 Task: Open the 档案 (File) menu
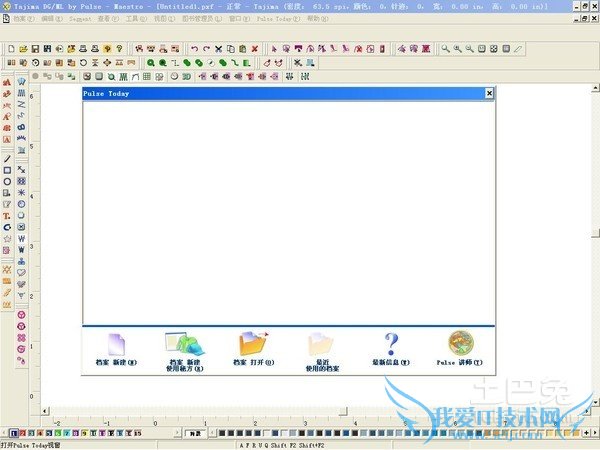tap(24, 18)
